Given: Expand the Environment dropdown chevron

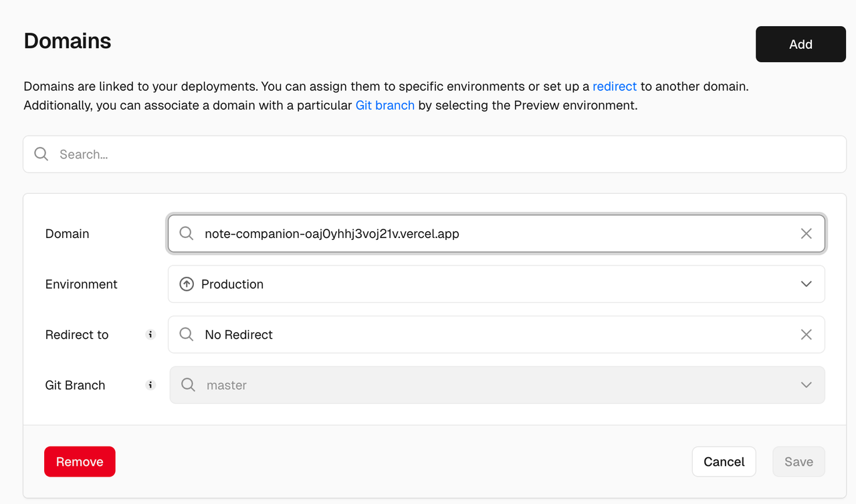Looking at the screenshot, I should [806, 284].
